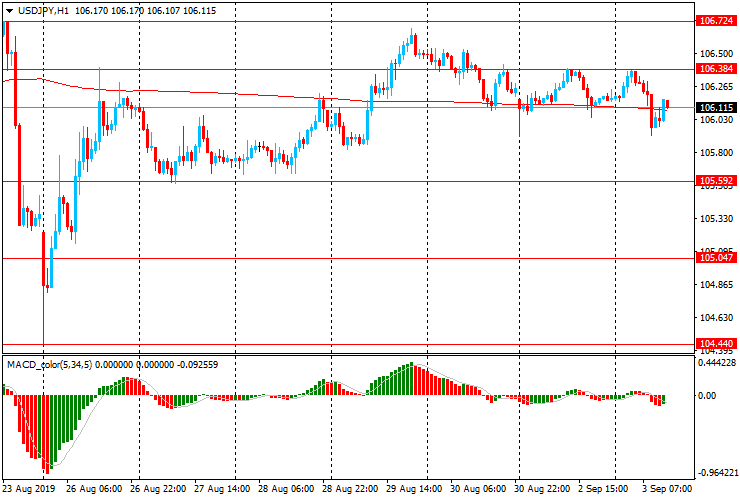Click the 106.500 value on price axis
The height and width of the screenshot is (500, 740).
pos(714,53)
